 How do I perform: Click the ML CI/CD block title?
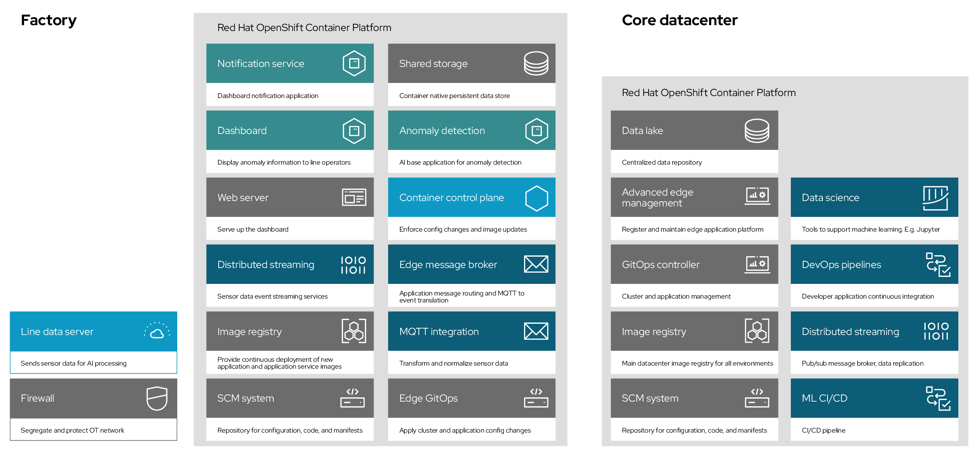pos(824,398)
